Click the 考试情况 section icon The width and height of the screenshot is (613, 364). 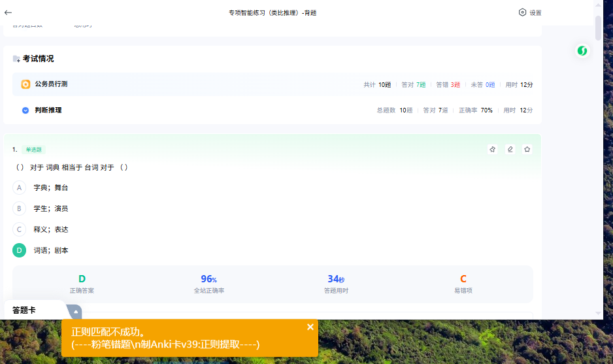16,59
